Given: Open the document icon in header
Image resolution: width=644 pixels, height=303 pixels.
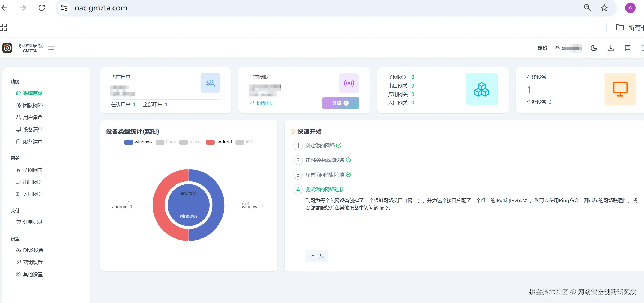Looking at the screenshot, I should (628, 48).
